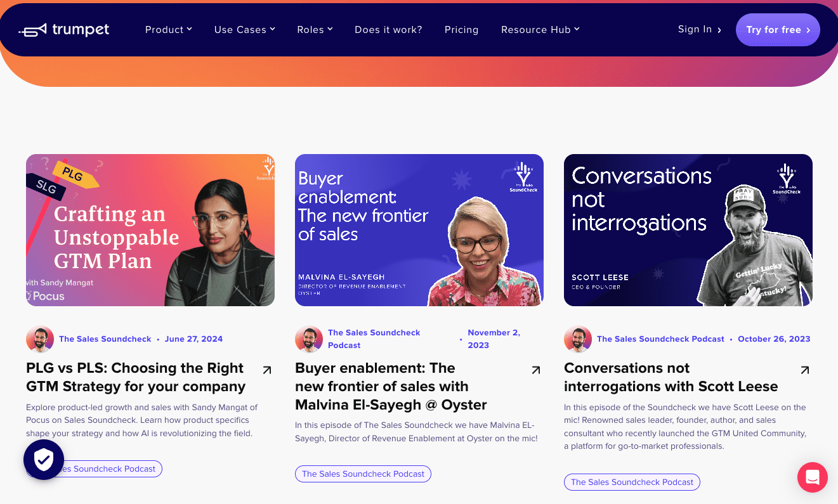Click Sales Soundcheck Podcast tag under Malvina post
This screenshot has width=838, height=504.
tap(363, 474)
